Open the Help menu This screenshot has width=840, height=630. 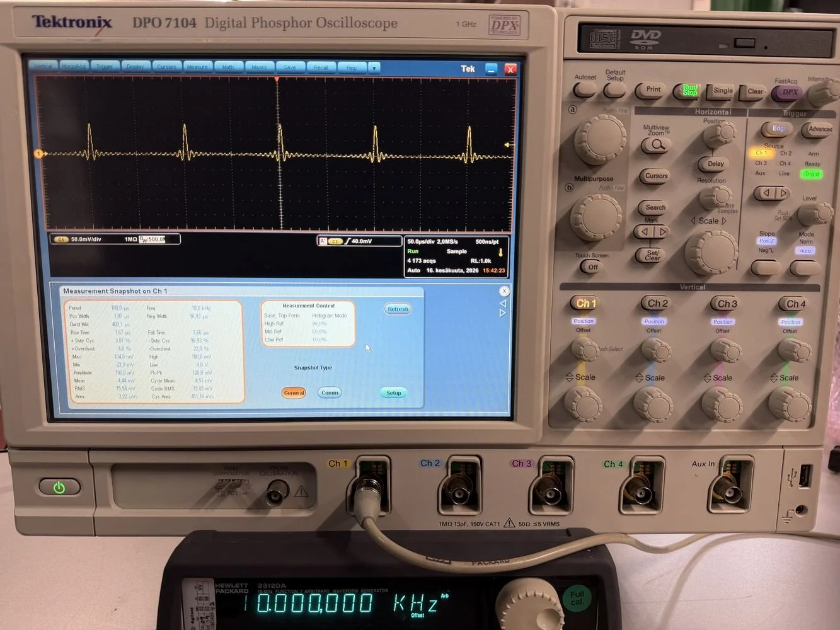click(352, 67)
